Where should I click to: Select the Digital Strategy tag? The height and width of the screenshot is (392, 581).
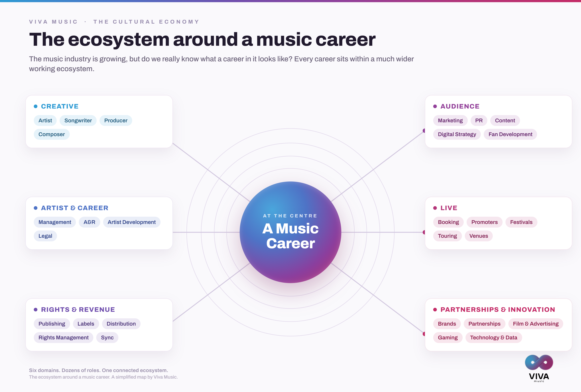[x=457, y=134]
